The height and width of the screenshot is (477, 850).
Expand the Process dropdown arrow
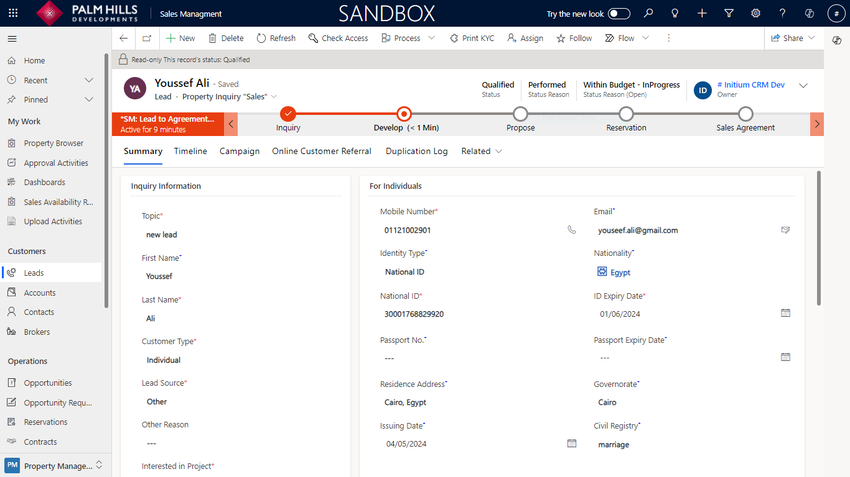point(432,38)
